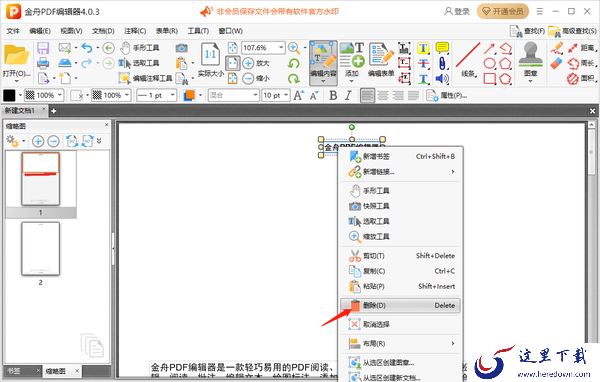Select the oval shape tool
This screenshot has height=382, width=600.
[x=489, y=63]
